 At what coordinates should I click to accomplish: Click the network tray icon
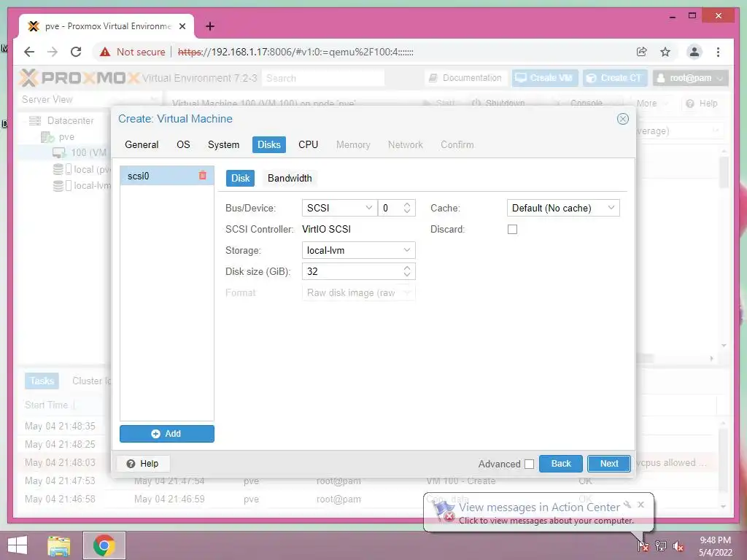[x=661, y=545]
